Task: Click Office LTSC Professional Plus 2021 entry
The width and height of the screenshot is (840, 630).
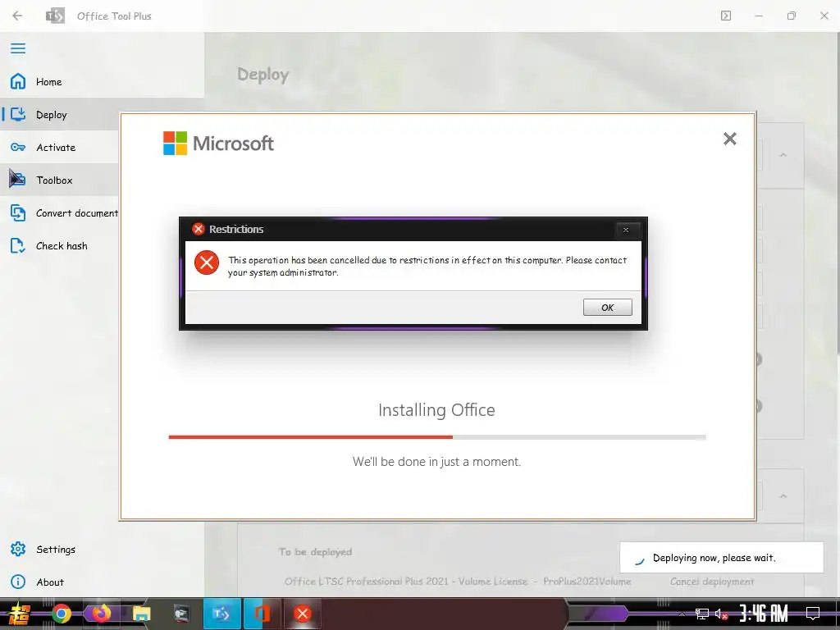Action: [x=458, y=582]
